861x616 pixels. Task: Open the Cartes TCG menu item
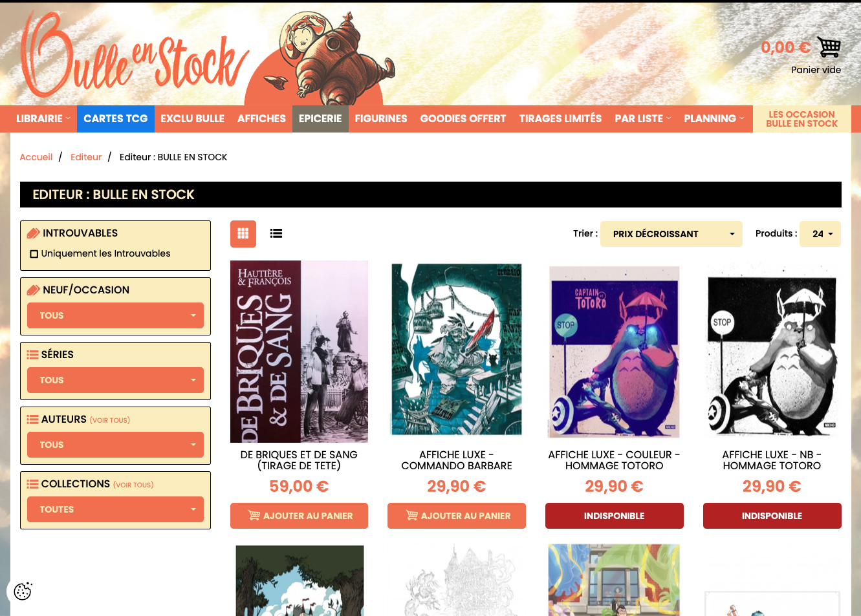pos(116,119)
